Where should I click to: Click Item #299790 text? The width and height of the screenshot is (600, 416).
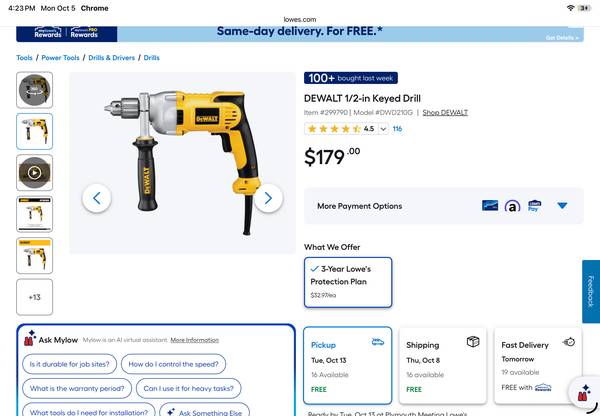(x=326, y=113)
